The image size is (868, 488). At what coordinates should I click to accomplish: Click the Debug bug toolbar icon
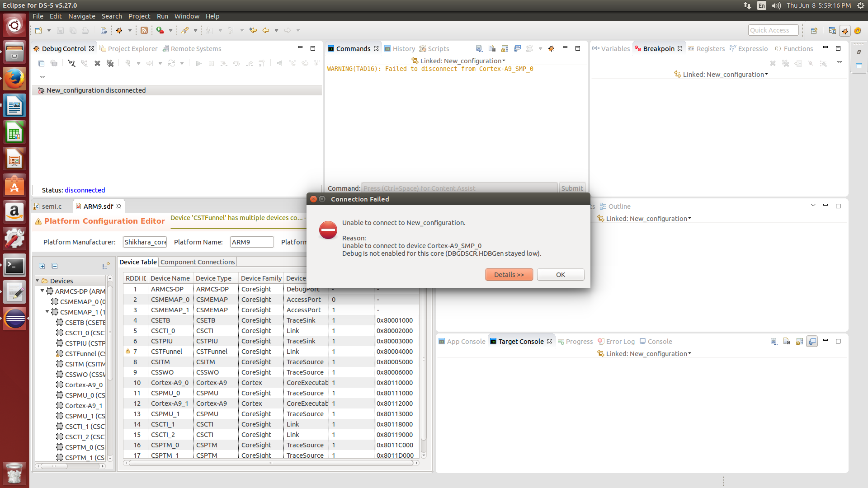[x=119, y=30]
